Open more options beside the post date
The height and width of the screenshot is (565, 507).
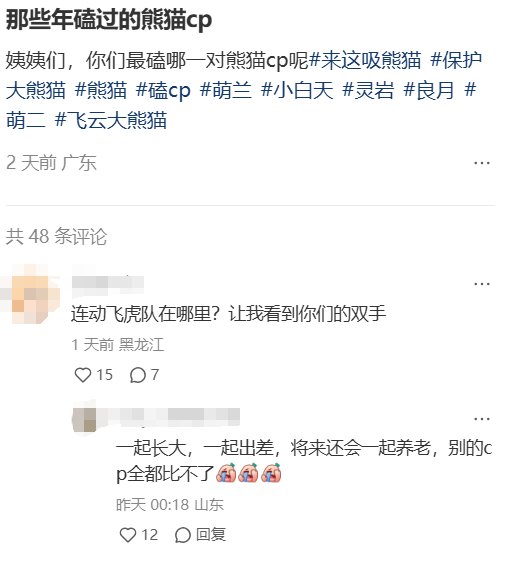click(x=482, y=163)
